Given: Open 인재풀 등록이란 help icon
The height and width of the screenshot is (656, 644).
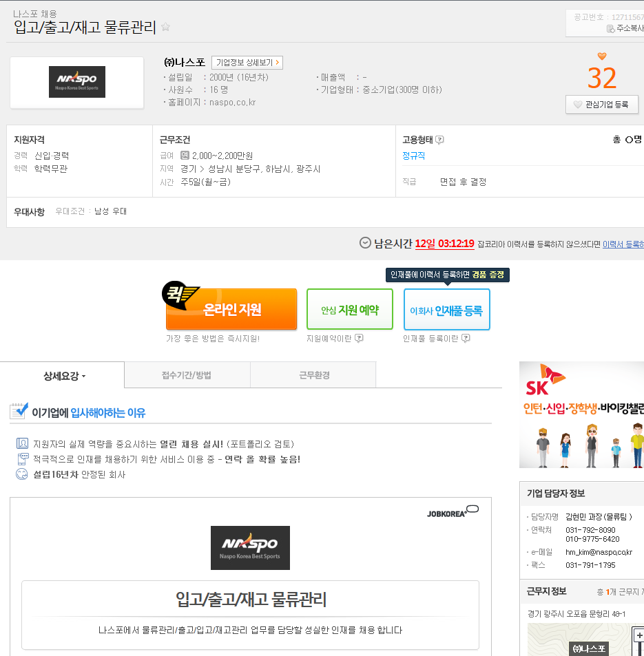Looking at the screenshot, I should pyautogui.click(x=466, y=338).
